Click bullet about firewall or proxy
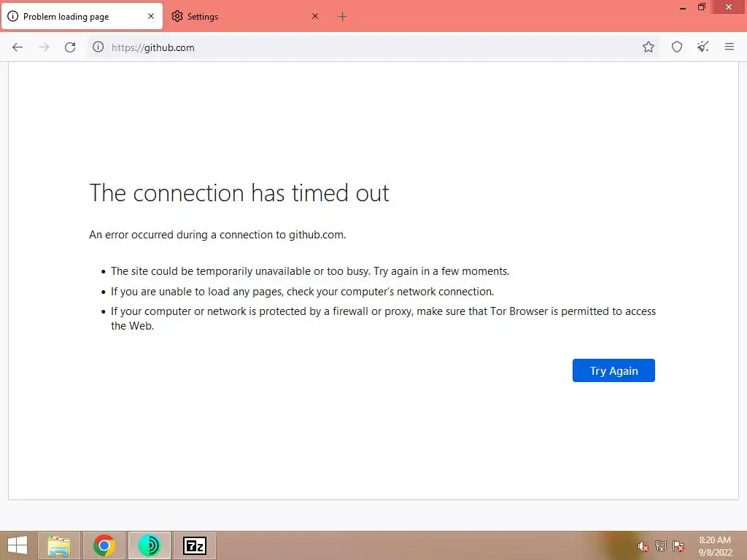 384,319
